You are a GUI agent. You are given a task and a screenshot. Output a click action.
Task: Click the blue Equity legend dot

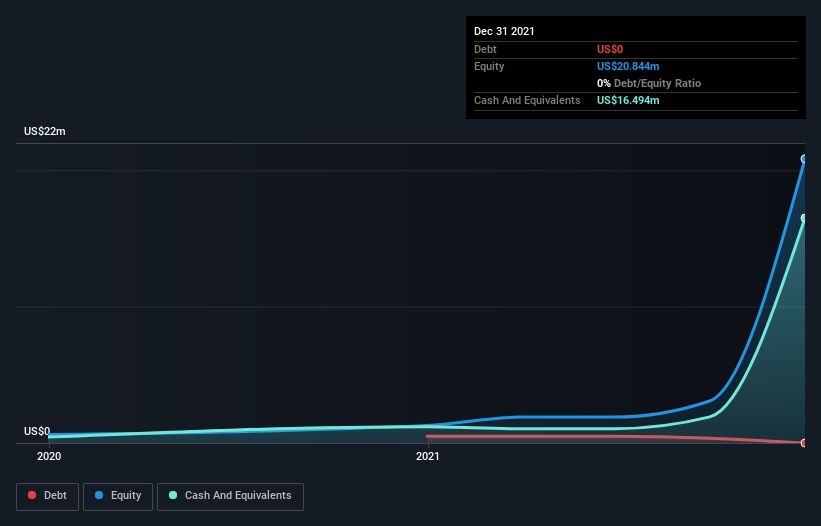pyautogui.click(x=99, y=495)
